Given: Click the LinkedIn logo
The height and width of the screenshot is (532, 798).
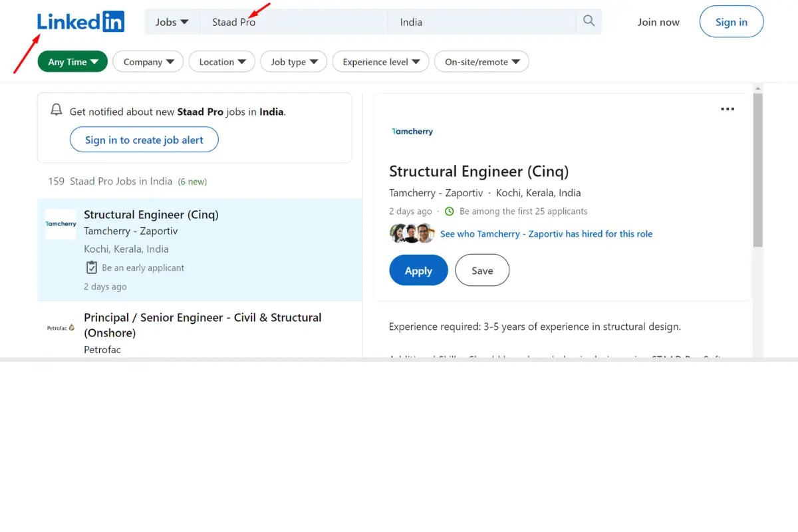Looking at the screenshot, I should [x=80, y=22].
